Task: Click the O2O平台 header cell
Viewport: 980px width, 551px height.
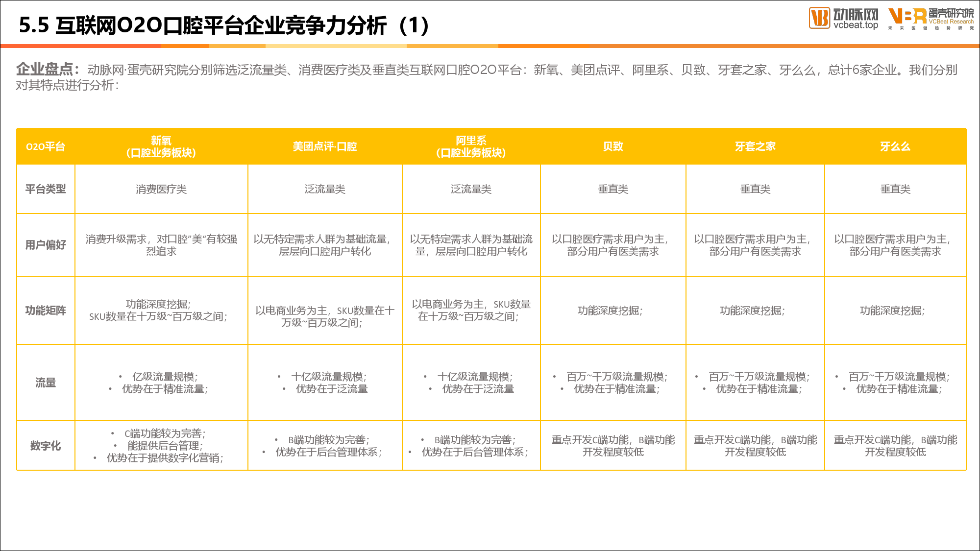Action: coord(46,146)
